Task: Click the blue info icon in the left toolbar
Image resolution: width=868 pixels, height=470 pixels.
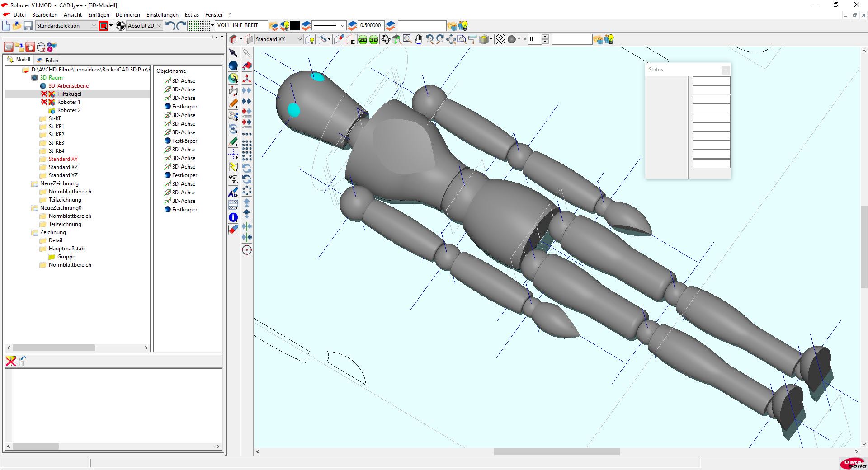Action: (233, 217)
